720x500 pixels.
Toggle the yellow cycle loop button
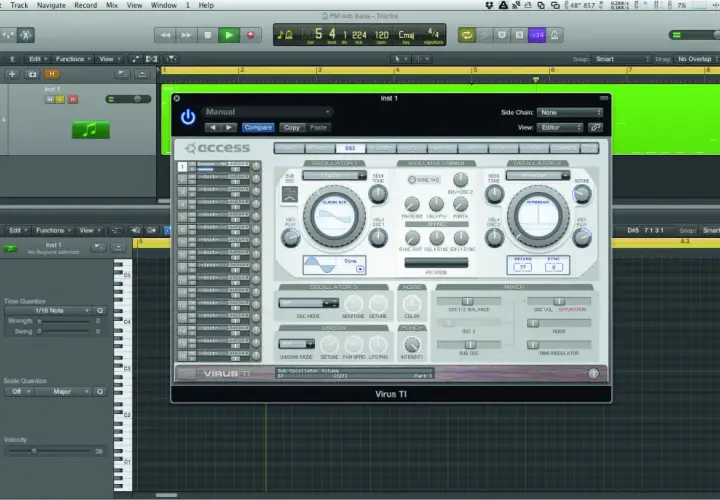click(467, 35)
